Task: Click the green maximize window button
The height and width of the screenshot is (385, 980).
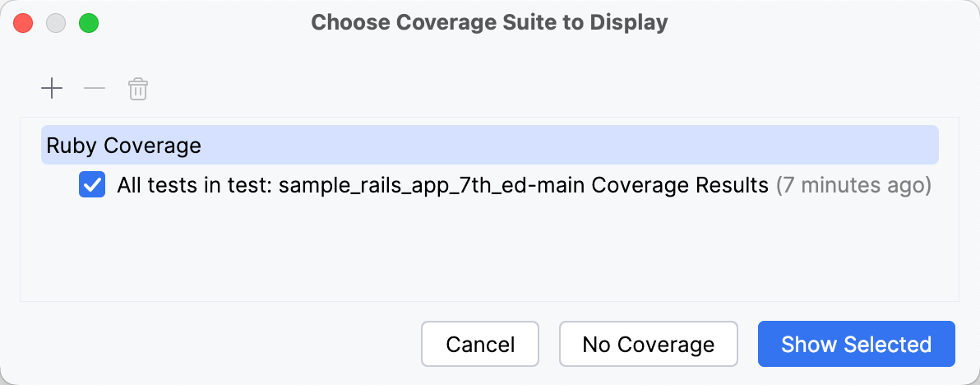Action: [88, 23]
